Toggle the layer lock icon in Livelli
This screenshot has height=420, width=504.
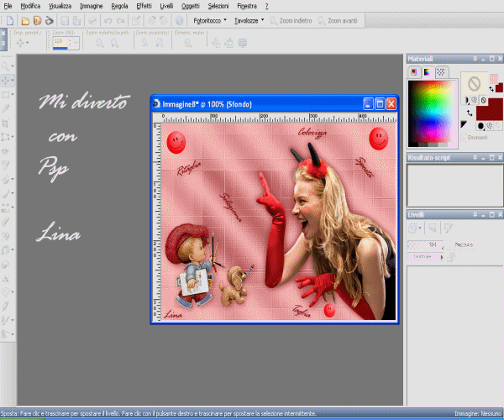tap(450, 257)
